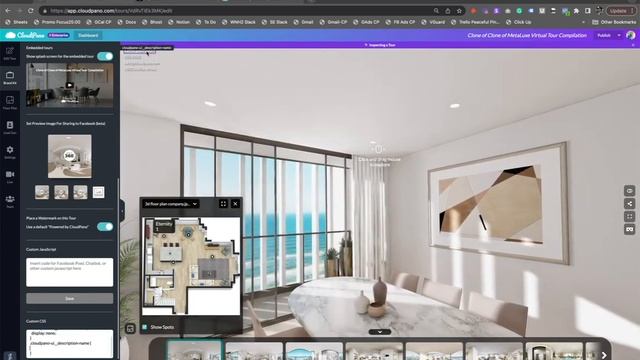
Task: Click the accessibility icon at sidebar bottom
Action: click(x=10, y=356)
